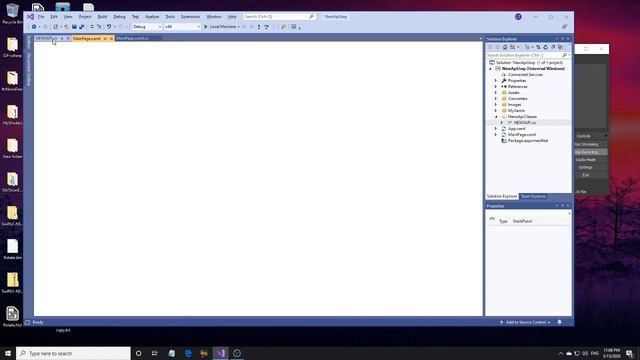Click the notifications bell in status bar

point(560,322)
